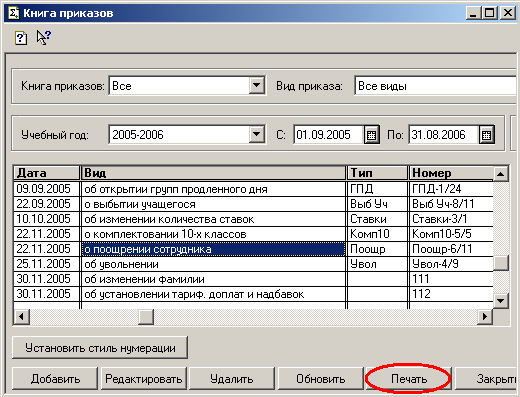Expand the Учебный год dropdown
This screenshot has height=397, width=520.
256,134
